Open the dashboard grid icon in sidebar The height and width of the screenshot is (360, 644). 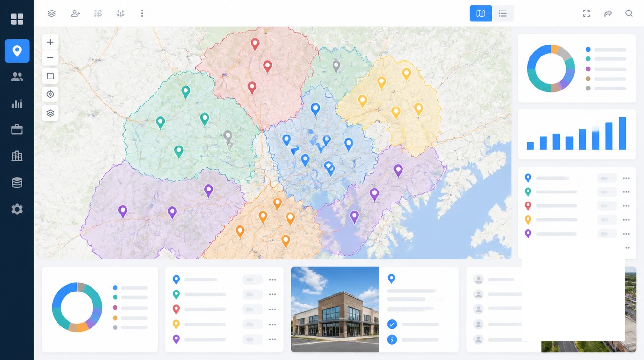click(17, 19)
